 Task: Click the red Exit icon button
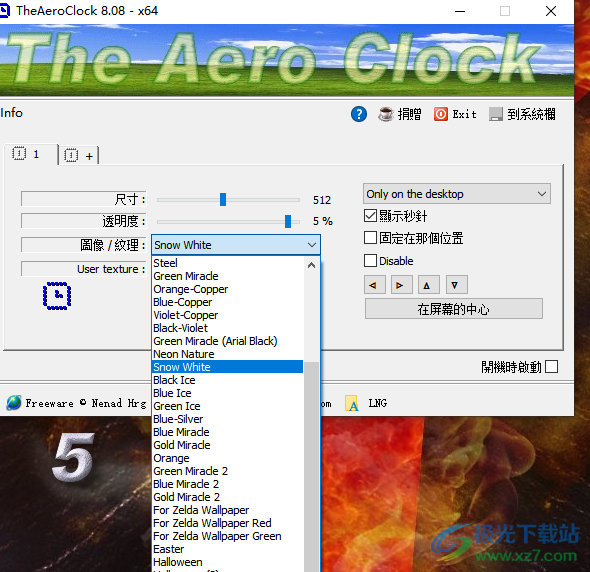[441, 114]
